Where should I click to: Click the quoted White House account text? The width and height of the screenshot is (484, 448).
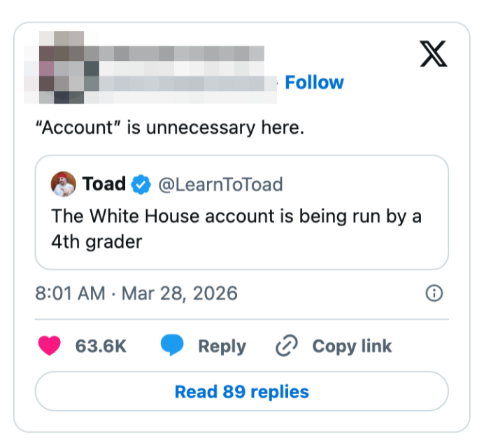click(236, 228)
